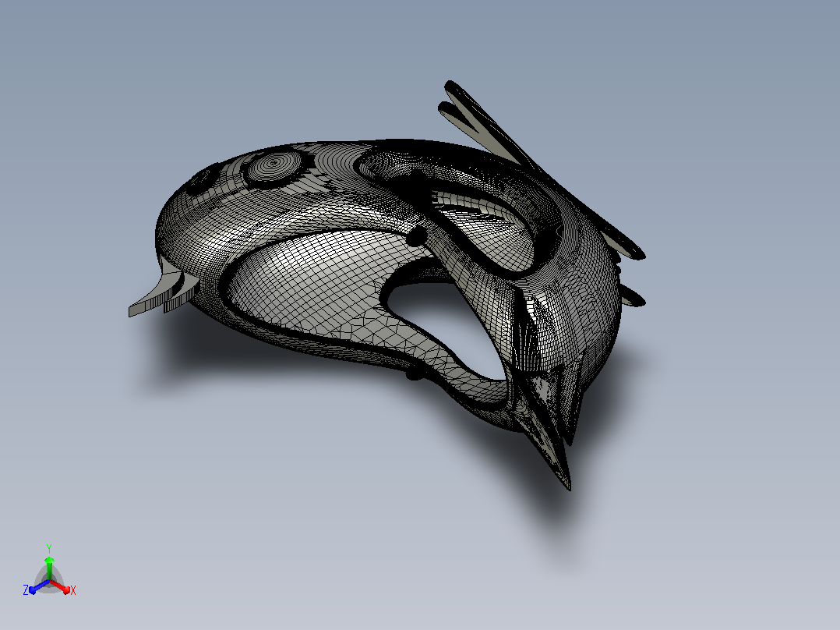The image size is (840, 630).
Task: Select the green Y label above the triad
Action: tap(49, 549)
